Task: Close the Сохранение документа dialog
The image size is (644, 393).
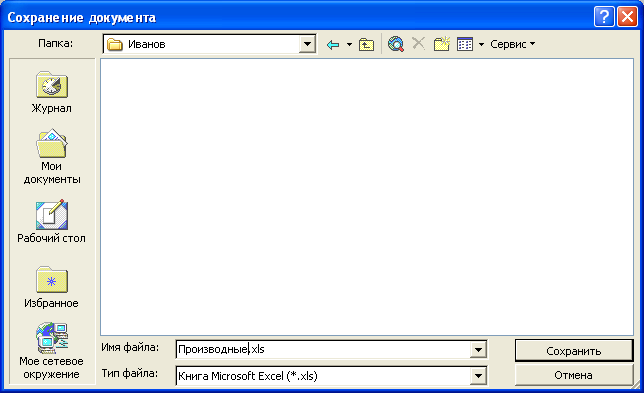Action: (627, 17)
